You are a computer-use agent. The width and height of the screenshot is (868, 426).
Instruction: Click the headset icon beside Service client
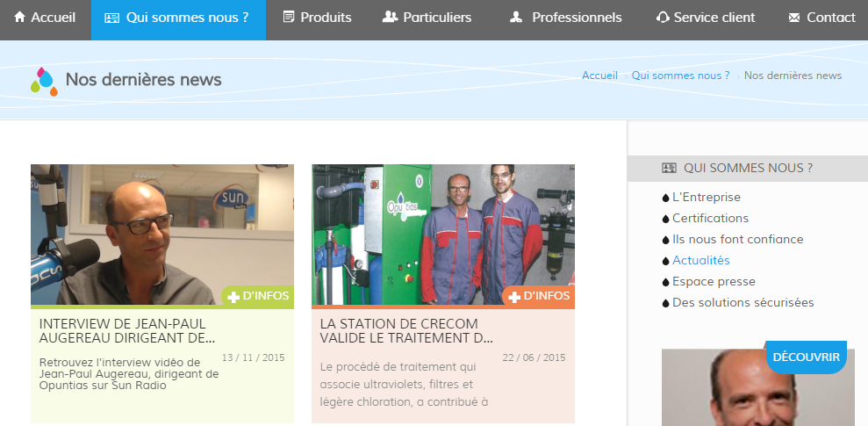pyautogui.click(x=663, y=18)
